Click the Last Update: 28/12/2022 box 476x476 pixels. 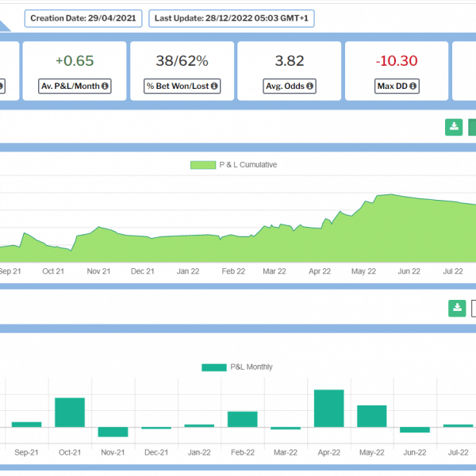(x=232, y=18)
